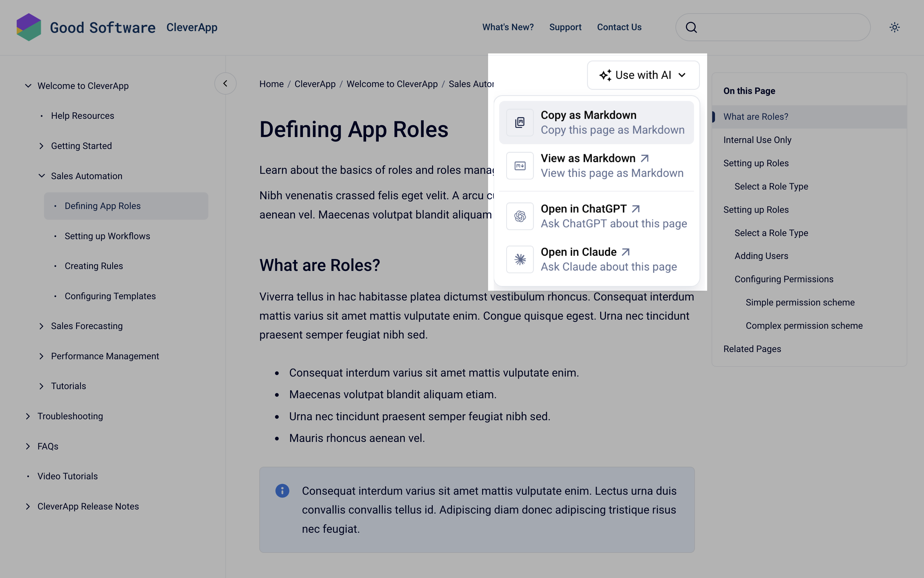The height and width of the screenshot is (578, 924).
Task: Click the ChatGPT logo icon
Action: [520, 216]
